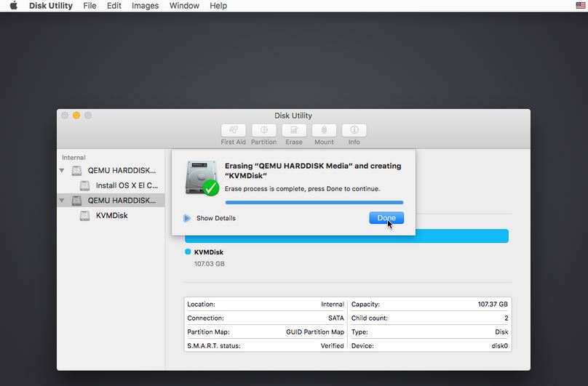Click the Partition Map: label

tap(209, 332)
